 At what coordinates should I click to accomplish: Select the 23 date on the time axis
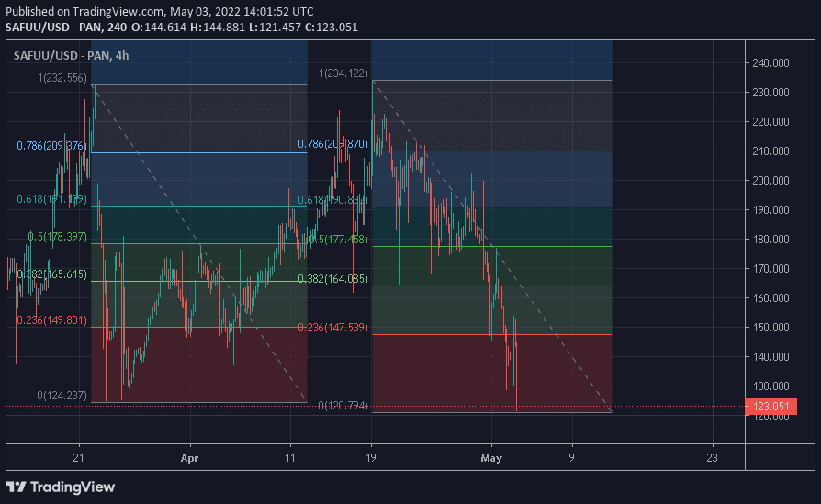pos(714,456)
